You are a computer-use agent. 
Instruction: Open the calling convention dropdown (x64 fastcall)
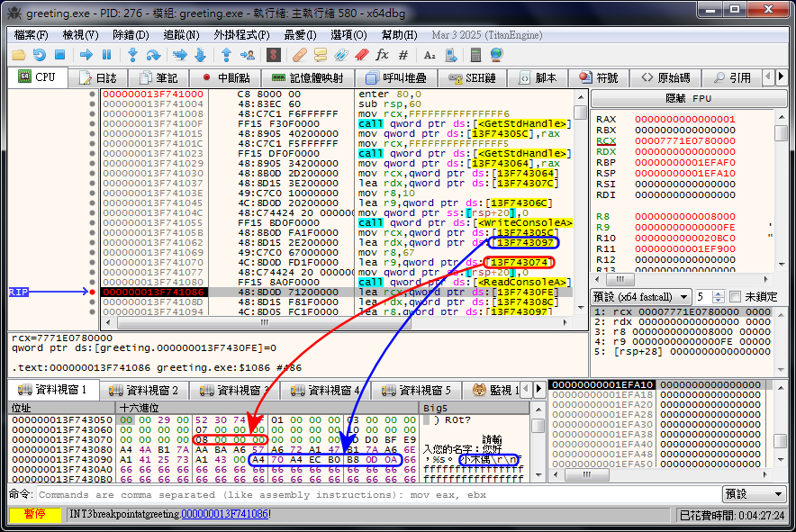[641, 296]
